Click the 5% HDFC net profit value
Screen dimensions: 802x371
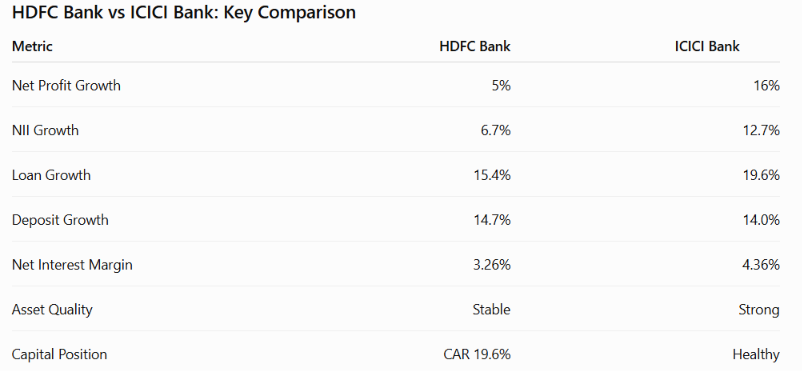pyautogui.click(x=501, y=85)
